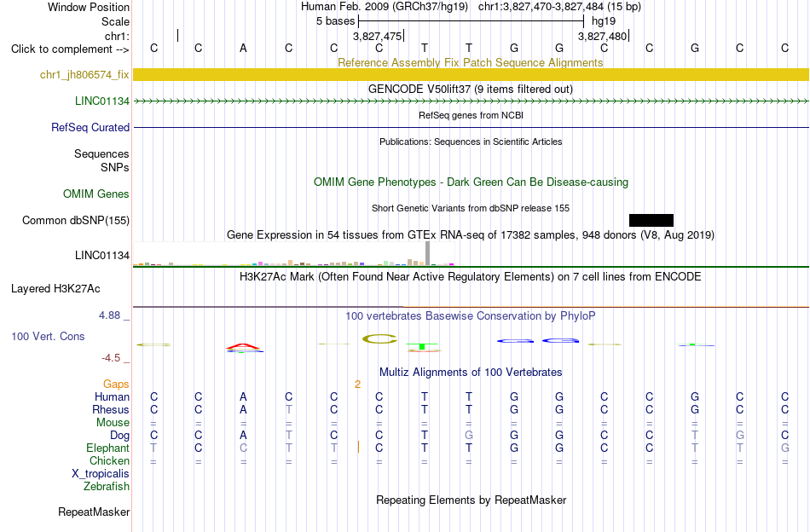Open Gene Expression in 54 tissues title
The height and width of the screenshot is (532, 810).
(471, 234)
